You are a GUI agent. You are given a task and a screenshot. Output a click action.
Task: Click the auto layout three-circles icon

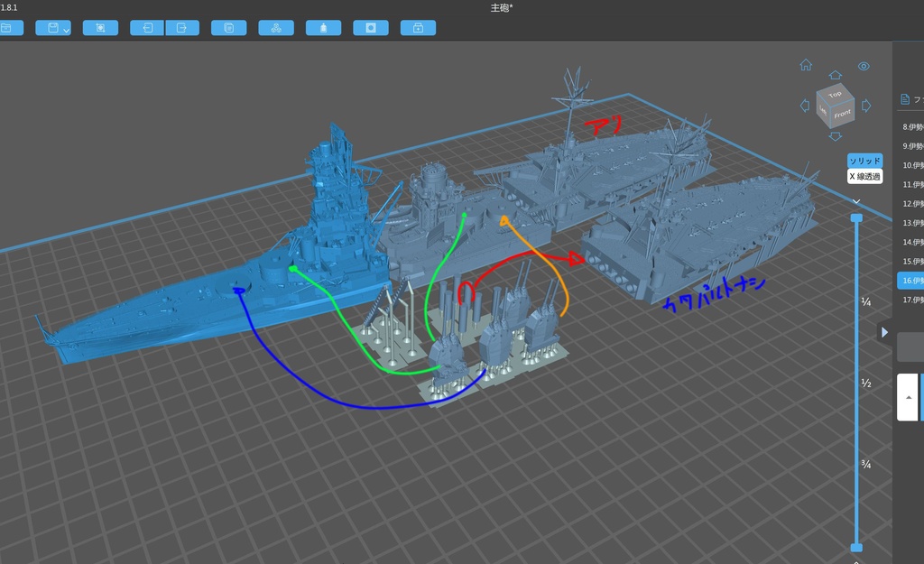click(x=276, y=28)
